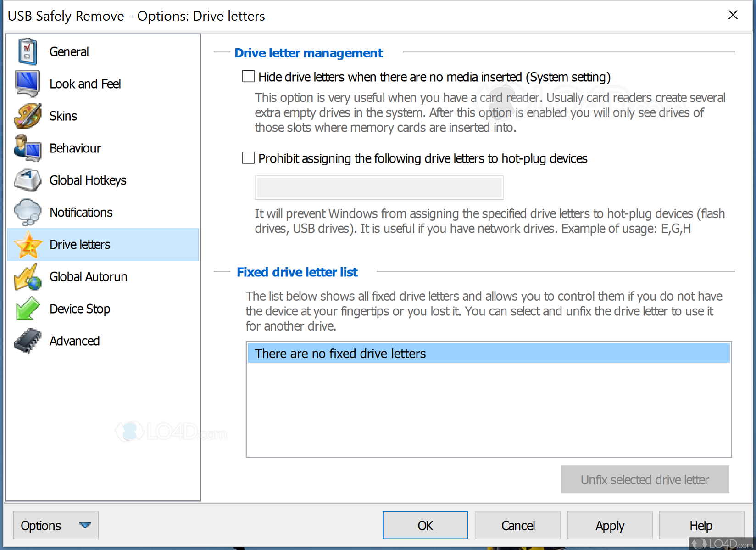Screen dimensions: 756x550
Task: Open the General settings page
Action: click(69, 51)
